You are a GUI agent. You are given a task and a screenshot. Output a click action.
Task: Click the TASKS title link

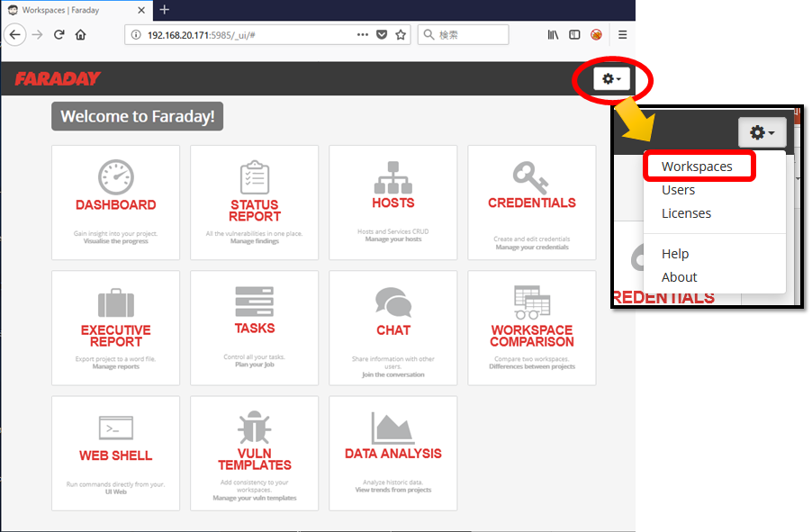(254, 329)
